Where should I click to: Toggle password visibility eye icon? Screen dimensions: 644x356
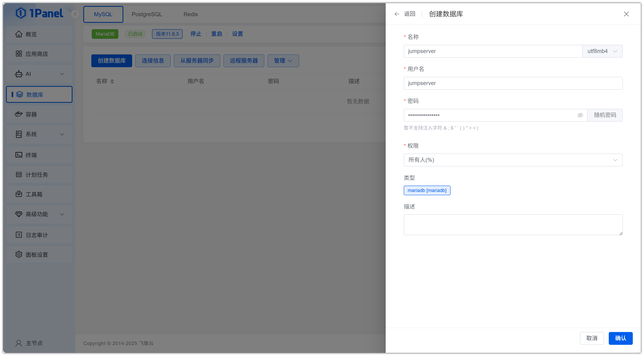[580, 115]
